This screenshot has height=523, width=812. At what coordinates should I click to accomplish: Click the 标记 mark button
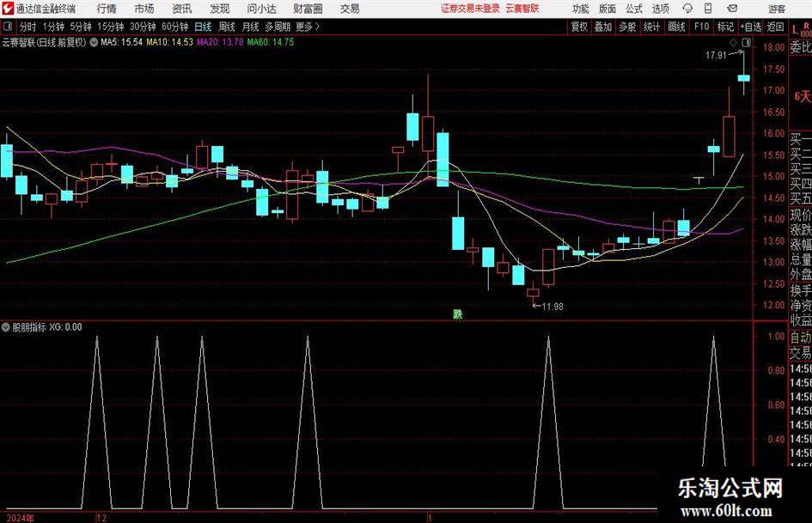coord(725,27)
